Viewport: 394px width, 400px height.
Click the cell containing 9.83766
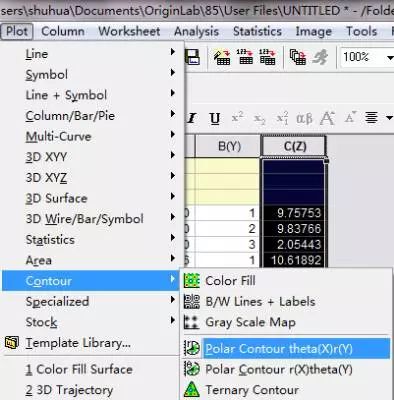[293, 229]
